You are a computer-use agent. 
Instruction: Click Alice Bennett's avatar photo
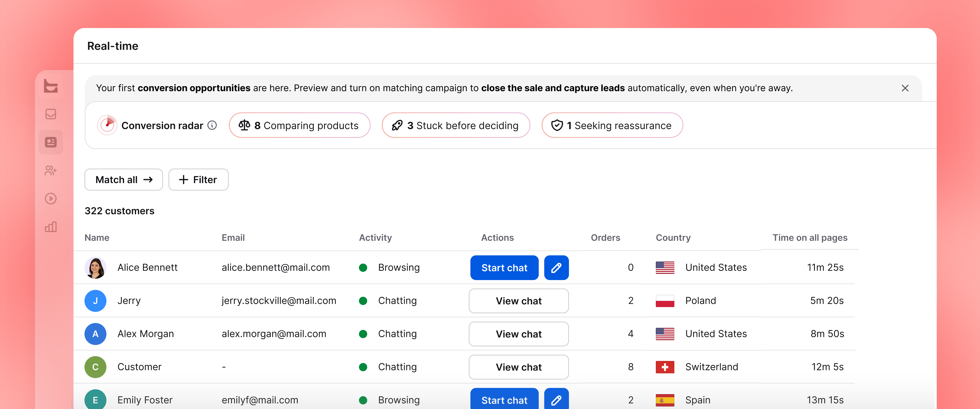[x=95, y=268]
